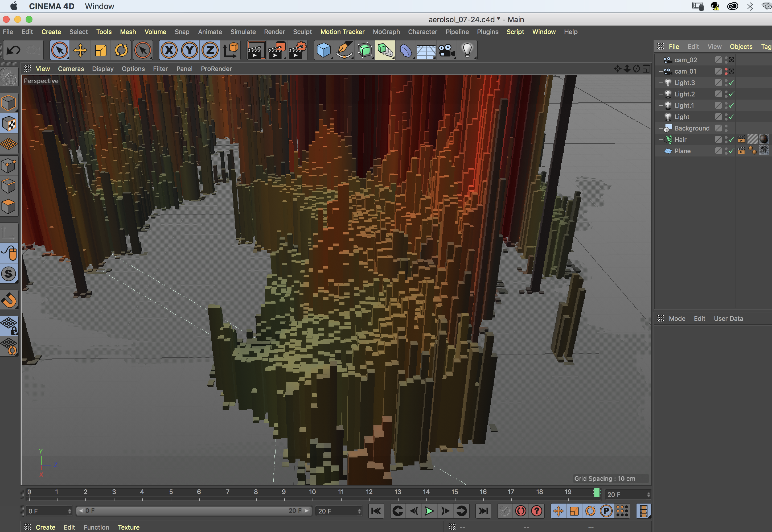Viewport: 772px width, 532px height.
Task: Open the Cameras viewport menu
Action: [71, 69]
